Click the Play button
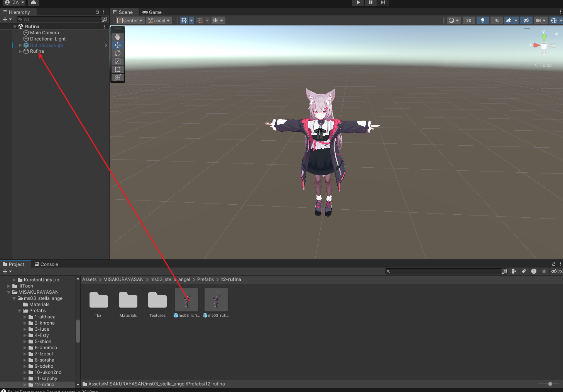 [358, 3]
